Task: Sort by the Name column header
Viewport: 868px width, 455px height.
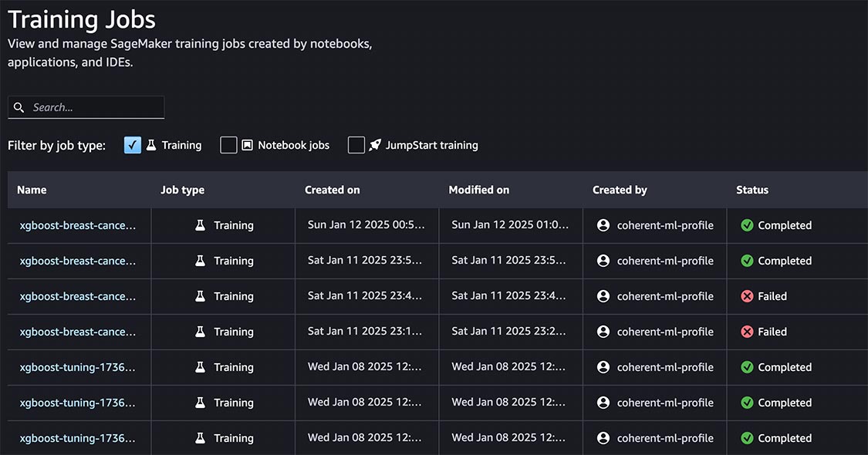Action: point(32,190)
